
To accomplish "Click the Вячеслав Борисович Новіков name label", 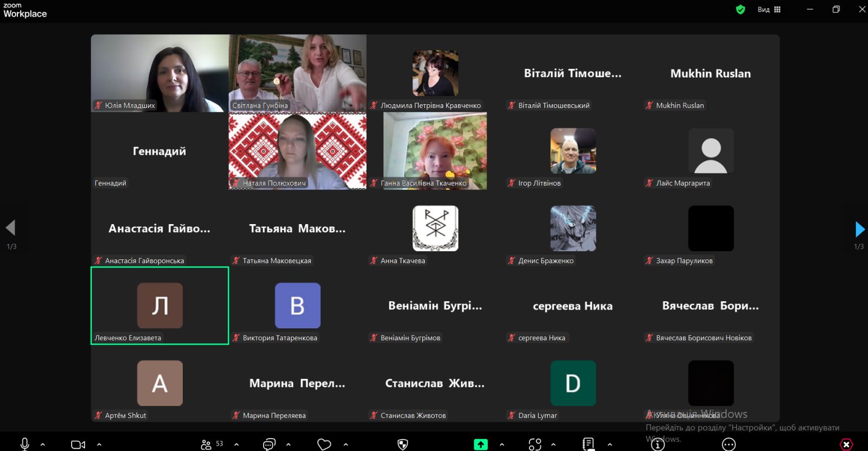I will point(704,338).
